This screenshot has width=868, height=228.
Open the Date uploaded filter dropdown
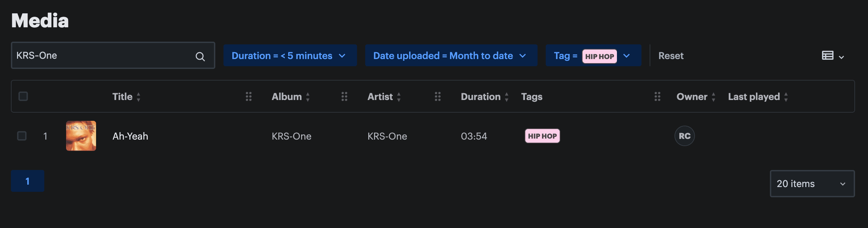[451, 56]
